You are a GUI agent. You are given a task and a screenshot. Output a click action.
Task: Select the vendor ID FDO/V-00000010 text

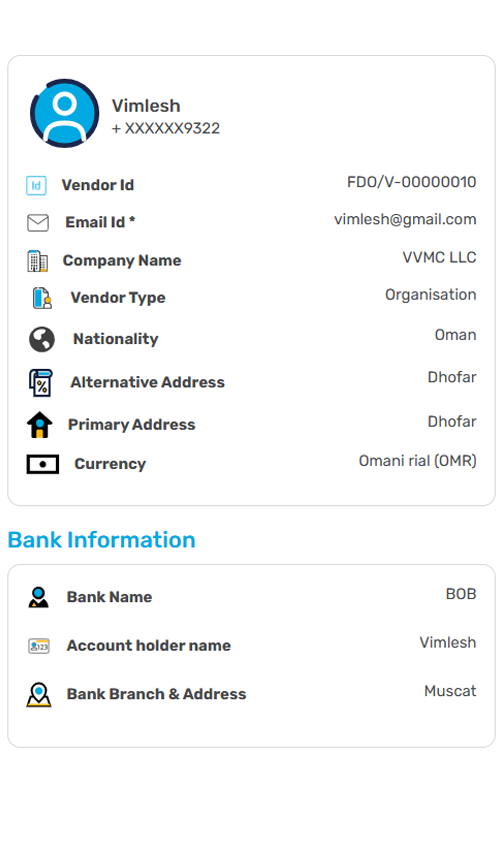412,182
